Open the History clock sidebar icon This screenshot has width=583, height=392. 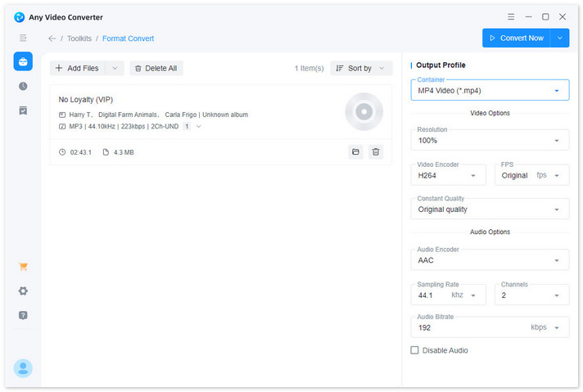pos(23,86)
